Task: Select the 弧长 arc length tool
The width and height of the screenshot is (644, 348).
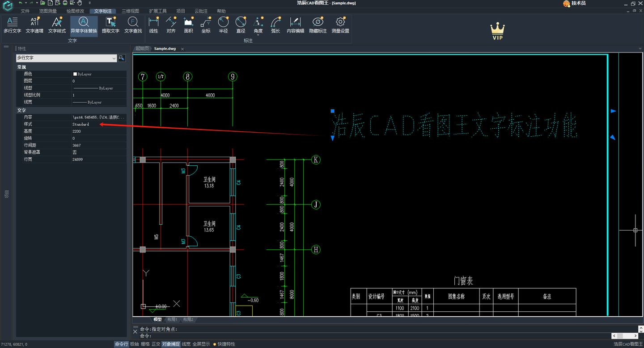Action: [x=275, y=25]
